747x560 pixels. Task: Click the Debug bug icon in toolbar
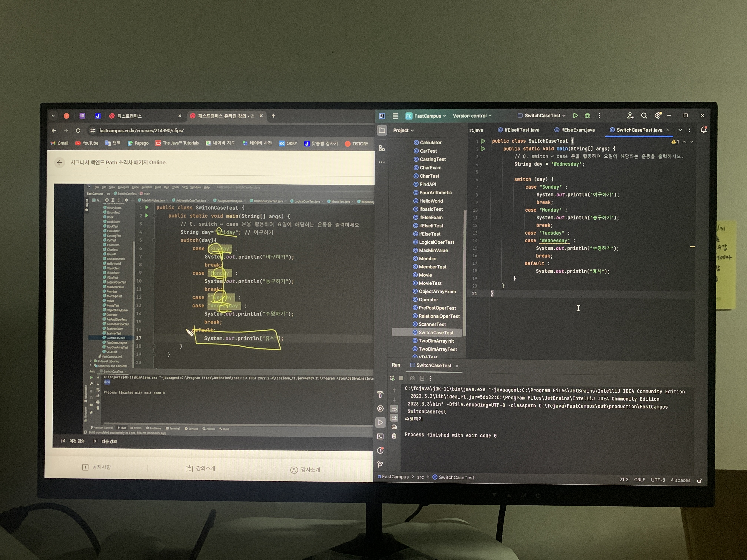(x=587, y=115)
